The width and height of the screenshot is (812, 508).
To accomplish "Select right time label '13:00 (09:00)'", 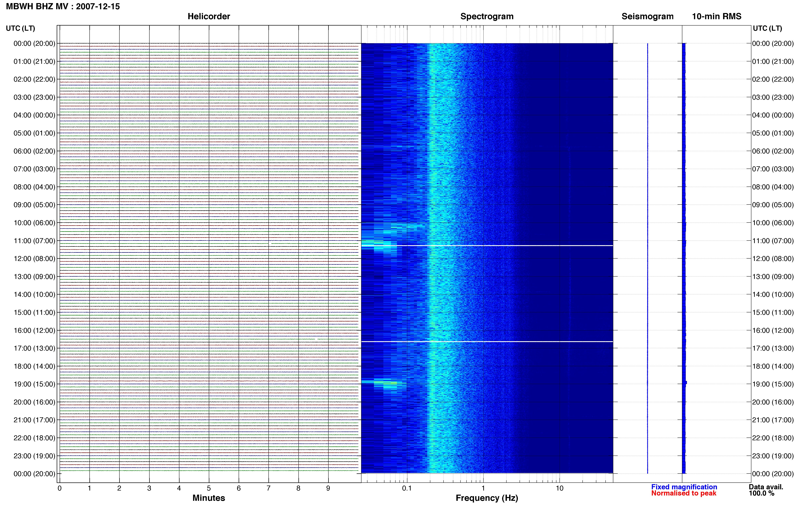I will 773,277.
